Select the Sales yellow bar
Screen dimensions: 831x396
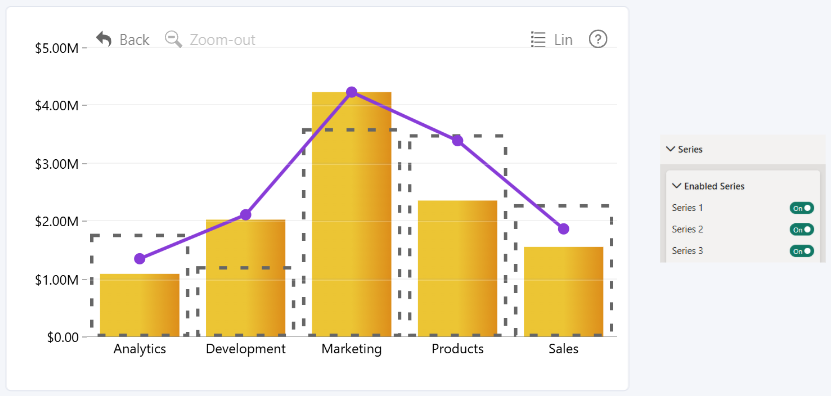pyautogui.click(x=563, y=292)
